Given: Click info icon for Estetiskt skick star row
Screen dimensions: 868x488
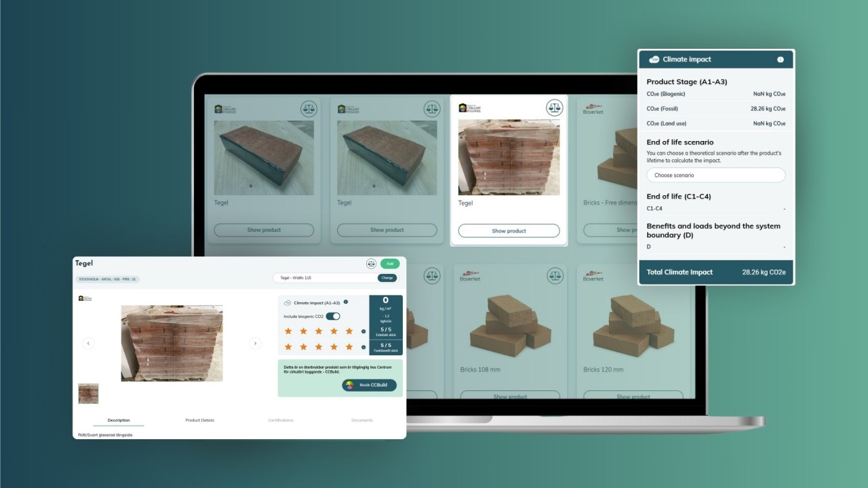Looking at the screenshot, I should click(x=363, y=331).
